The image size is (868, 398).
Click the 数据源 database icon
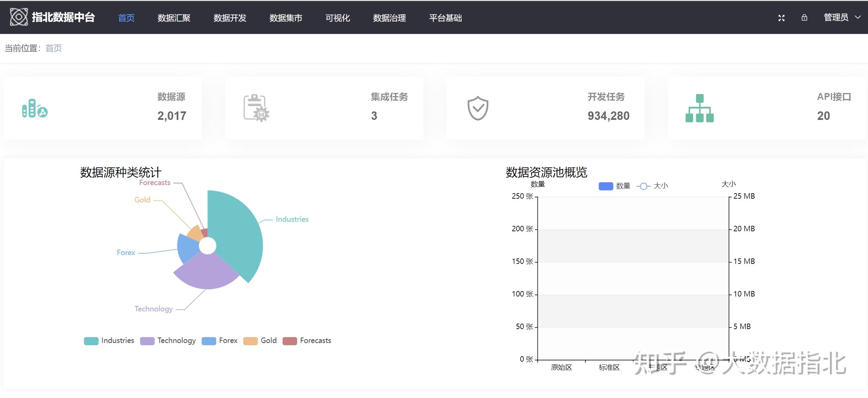[35, 108]
